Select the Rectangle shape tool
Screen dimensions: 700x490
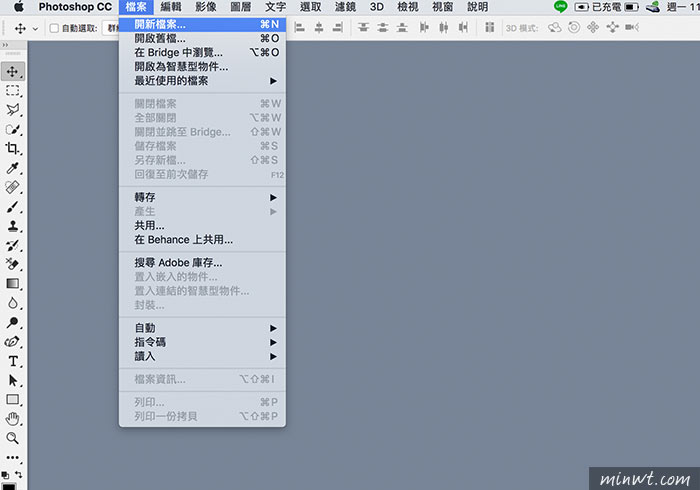pyautogui.click(x=12, y=399)
